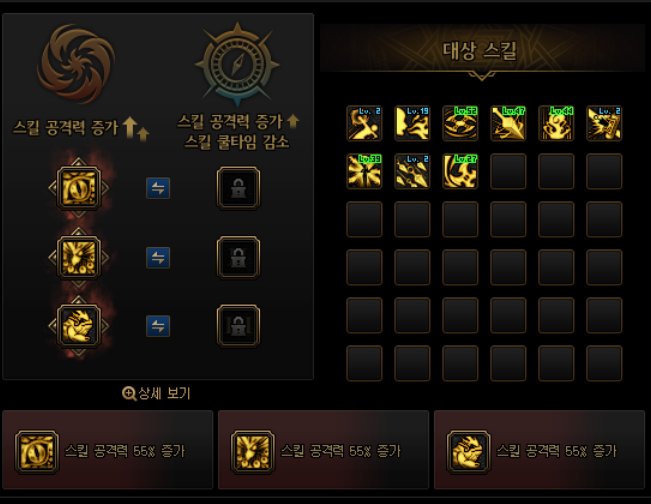Select the Lv.19 skill icon

pos(412,123)
